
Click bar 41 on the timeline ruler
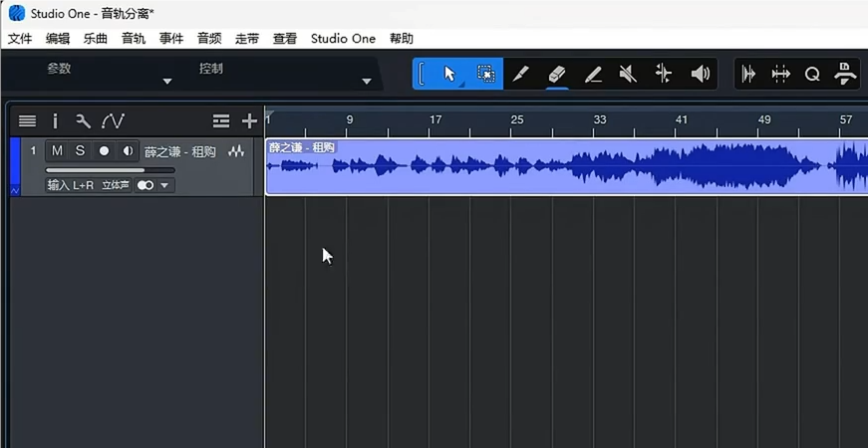682,119
